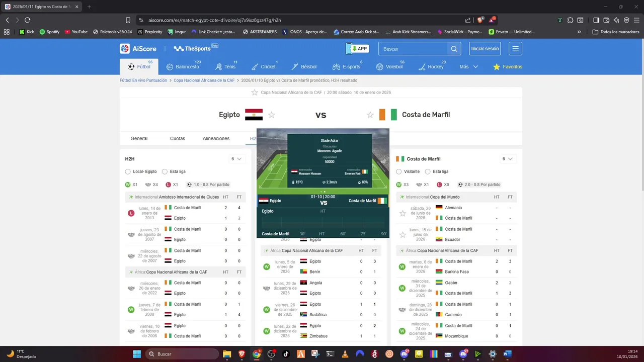Select the Hockey sport tab

(431, 66)
